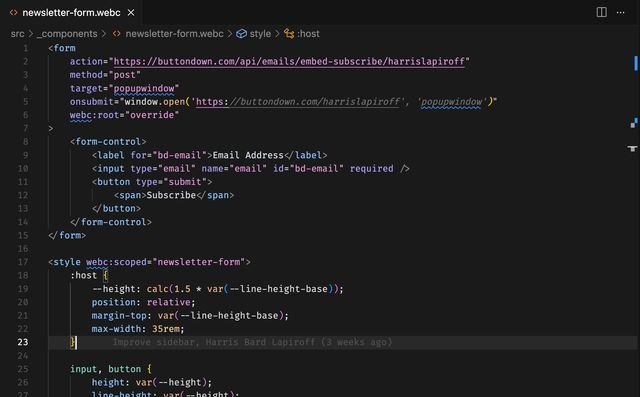This screenshot has height=397, width=640.
Task: Click the git blame text 'Improve sidebar, Harris Bard Lapiroff'
Action: (x=214, y=342)
